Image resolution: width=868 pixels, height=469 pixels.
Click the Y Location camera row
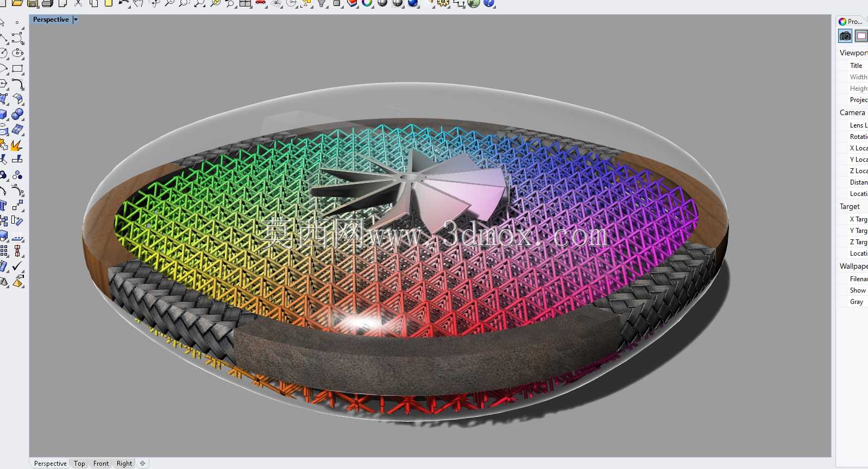coord(852,159)
